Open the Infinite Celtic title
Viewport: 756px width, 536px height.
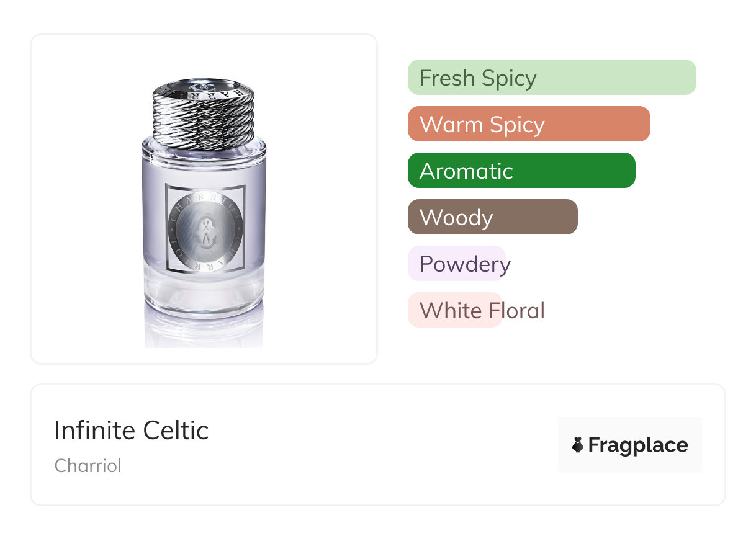[x=132, y=431]
